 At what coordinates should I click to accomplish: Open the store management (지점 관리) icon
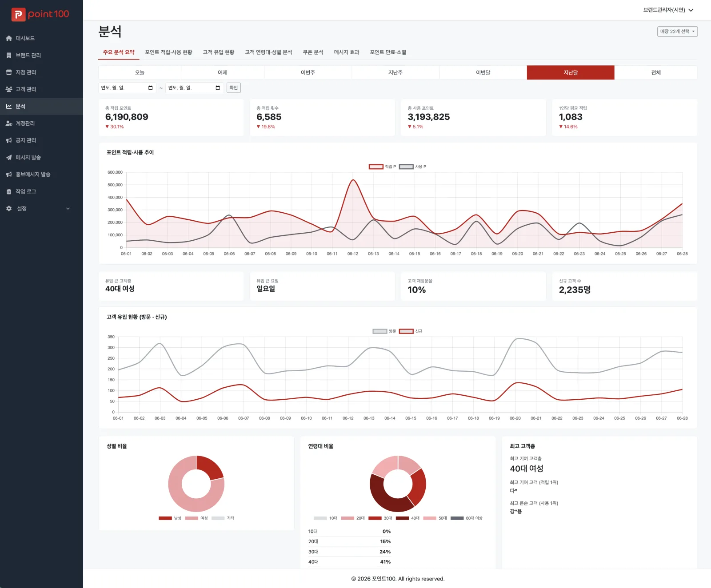9,72
